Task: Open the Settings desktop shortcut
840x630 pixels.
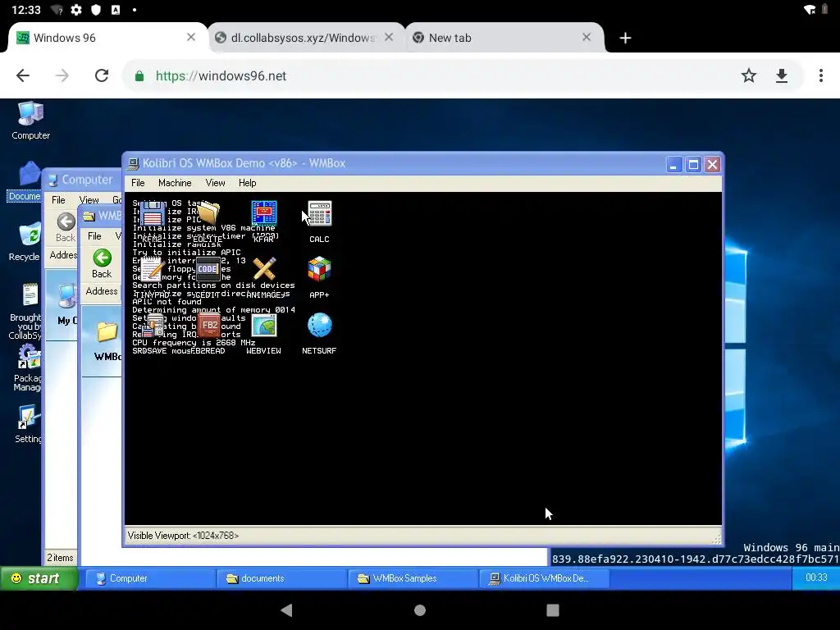Action: 28,424
